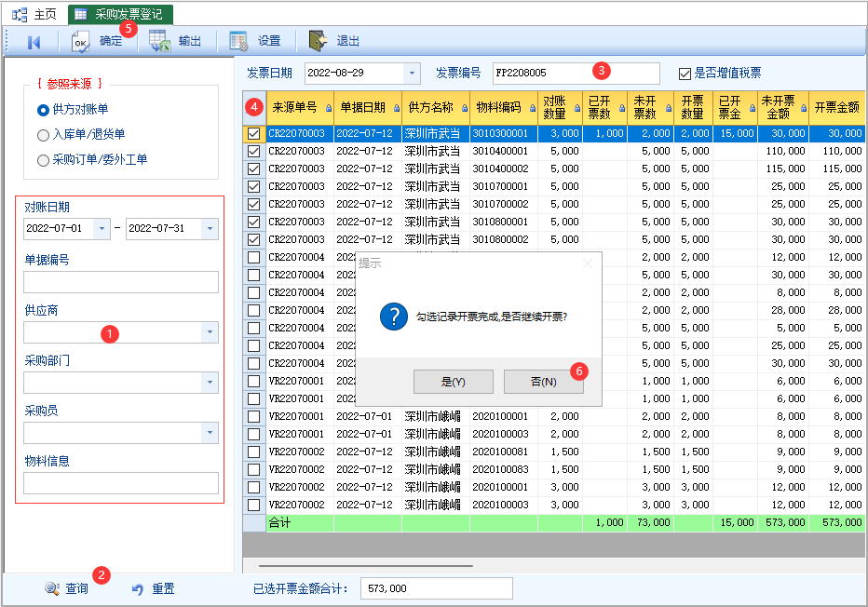Click horizontal scrollbar below the grid

tap(365, 566)
